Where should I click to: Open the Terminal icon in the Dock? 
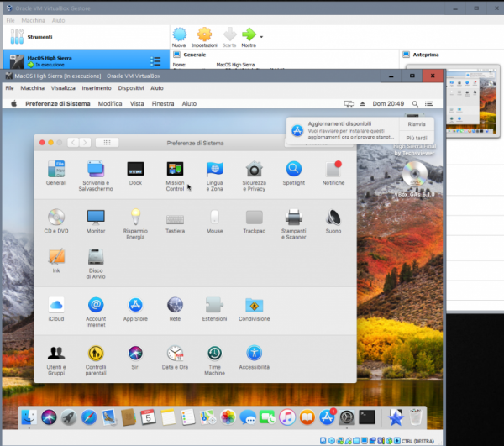(x=366, y=417)
